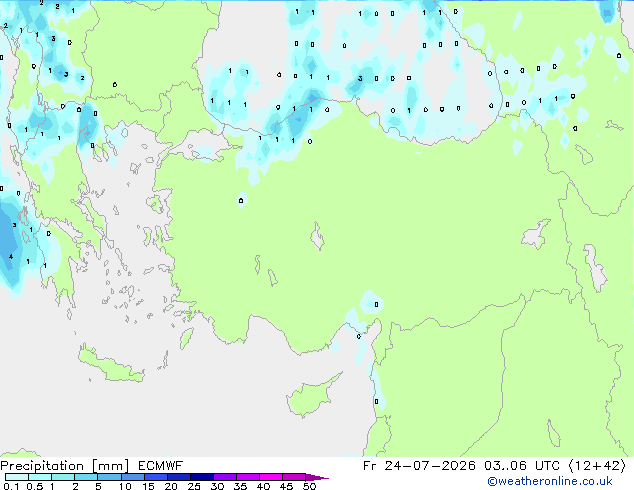This screenshot has height=490, width=634.
Task: Click the legend scale label "40"
Action: click(263, 486)
